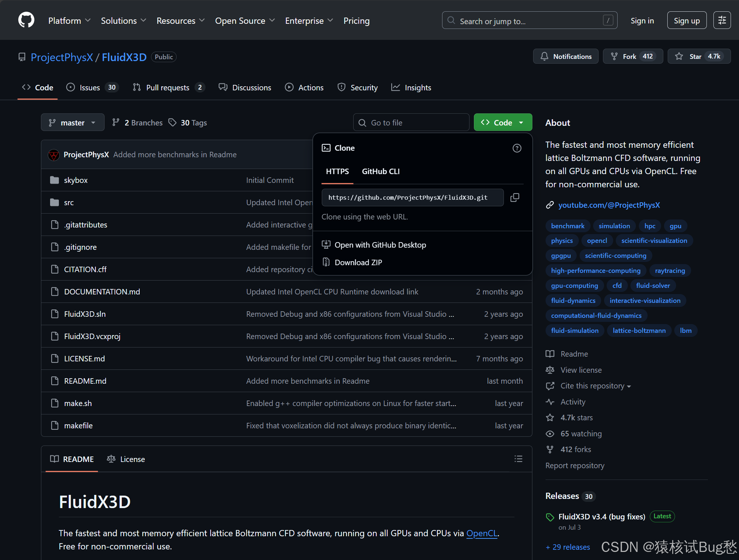This screenshot has height=560, width=739.
Task: Click the branches icon next to 2 Branches
Action: click(116, 123)
